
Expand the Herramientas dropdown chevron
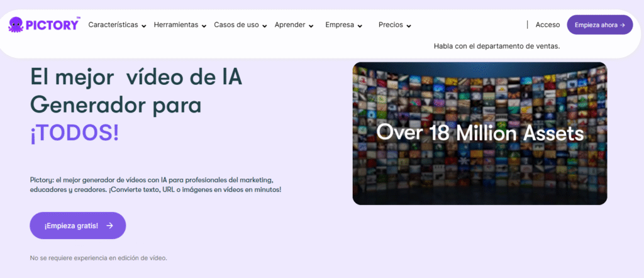[x=204, y=26]
